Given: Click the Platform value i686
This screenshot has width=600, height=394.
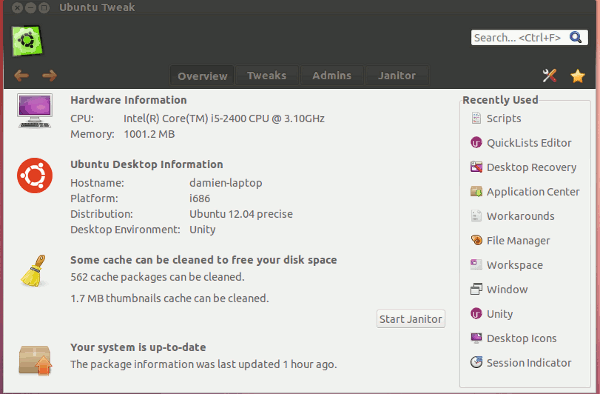Looking at the screenshot, I should (x=200, y=199).
